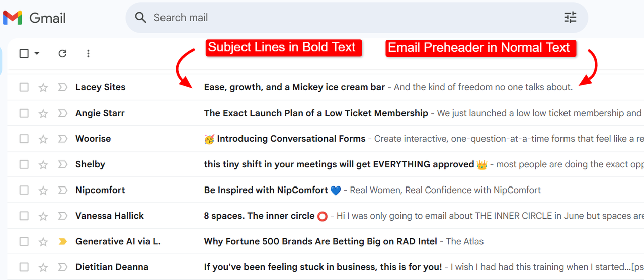Mark Angie Starr email as important
This screenshot has width=644, height=280.
point(62,113)
